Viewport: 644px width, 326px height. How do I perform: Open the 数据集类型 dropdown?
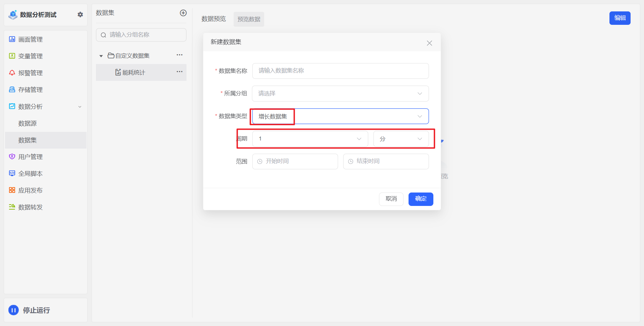point(340,116)
